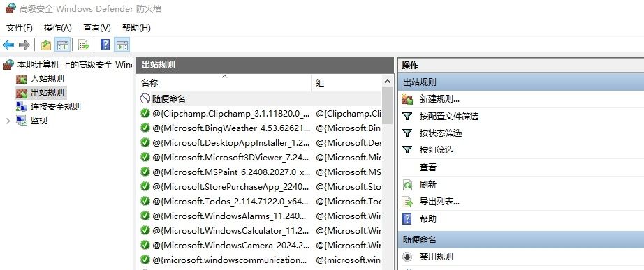This screenshot has width=644, height=270.
Task: Sort by the 名称 column header
Action: click(x=224, y=82)
